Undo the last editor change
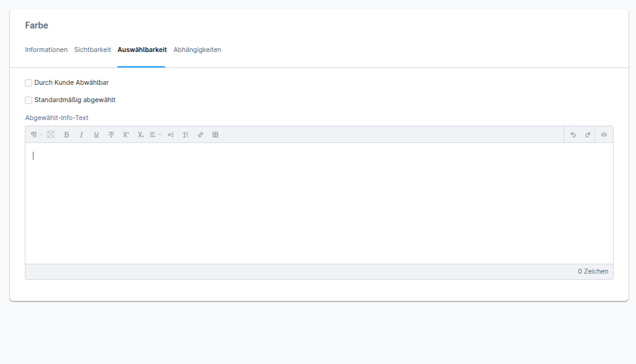 573,135
